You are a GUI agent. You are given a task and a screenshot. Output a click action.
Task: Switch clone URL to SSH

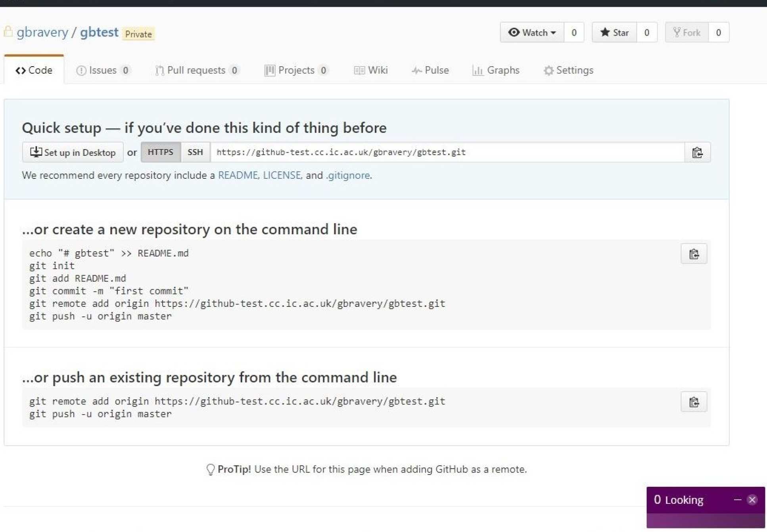195,152
